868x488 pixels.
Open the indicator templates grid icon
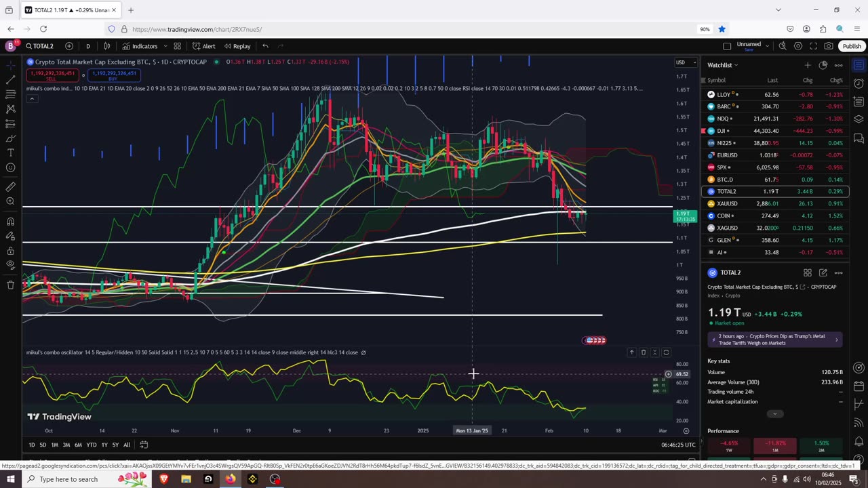(x=177, y=46)
